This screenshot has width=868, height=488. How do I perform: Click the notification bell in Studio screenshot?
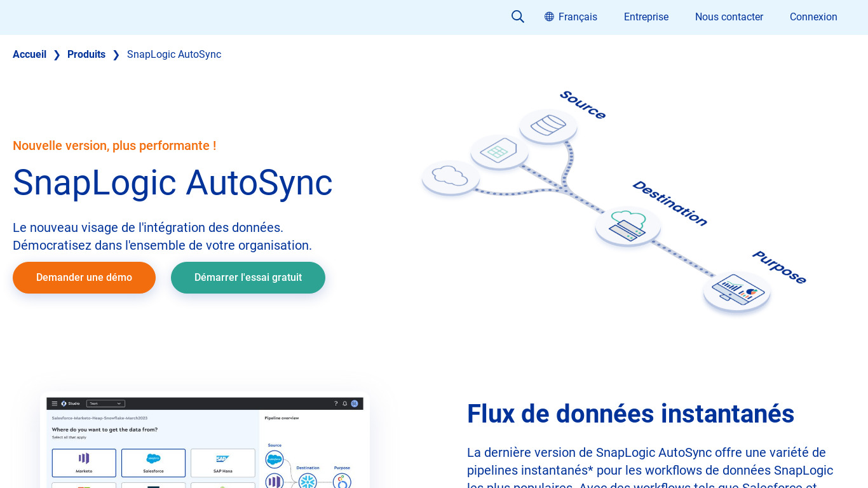point(345,403)
